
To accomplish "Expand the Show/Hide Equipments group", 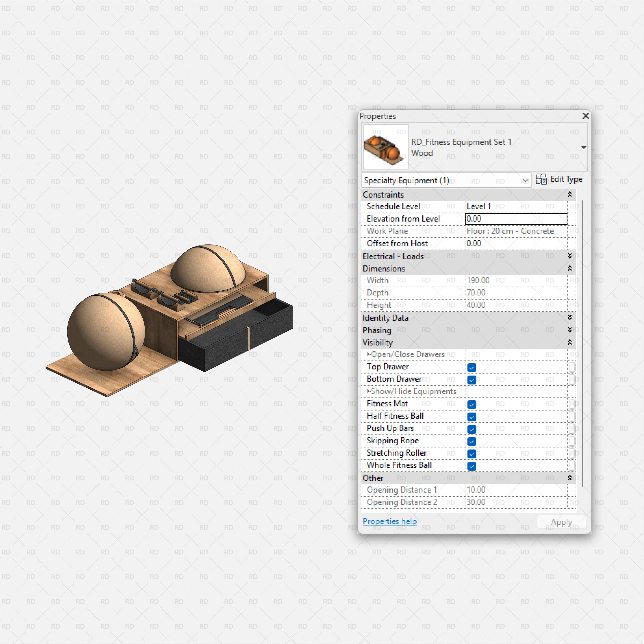I will (x=369, y=391).
